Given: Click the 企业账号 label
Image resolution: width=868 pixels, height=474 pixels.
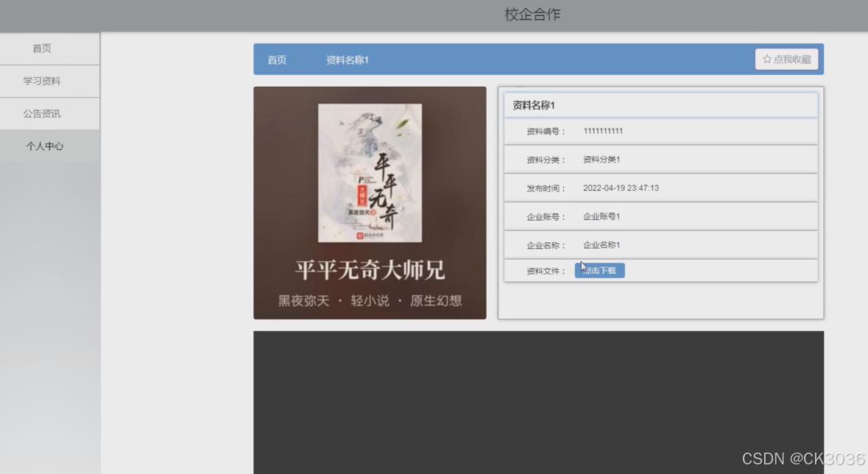Looking at the screenshot, I should 546,216.
